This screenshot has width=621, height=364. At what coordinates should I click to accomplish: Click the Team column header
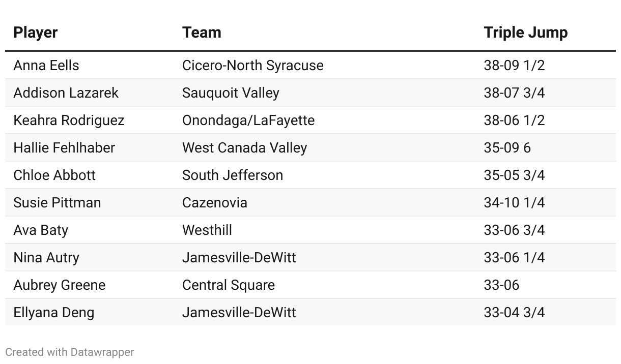coord(202,33)
